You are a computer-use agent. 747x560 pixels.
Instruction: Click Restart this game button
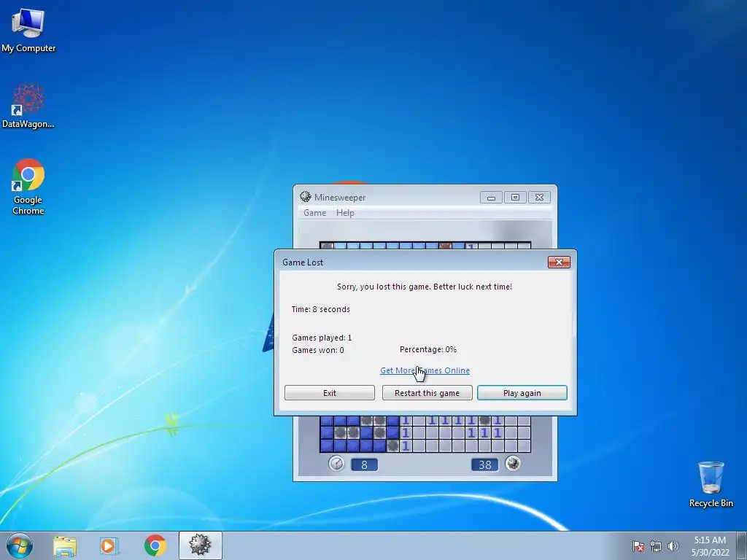pyautogui.click(x=427, y=393)
